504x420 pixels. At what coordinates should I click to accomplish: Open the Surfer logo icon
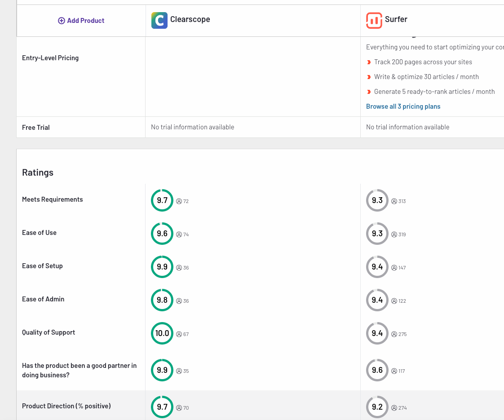tap(374, 21)
